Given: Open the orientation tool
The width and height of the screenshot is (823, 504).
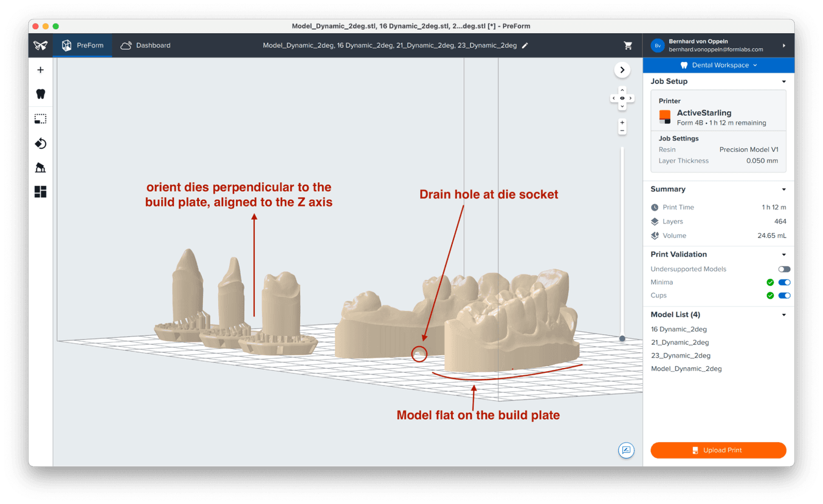Looking at the screenshot, I should coord(41,143).
